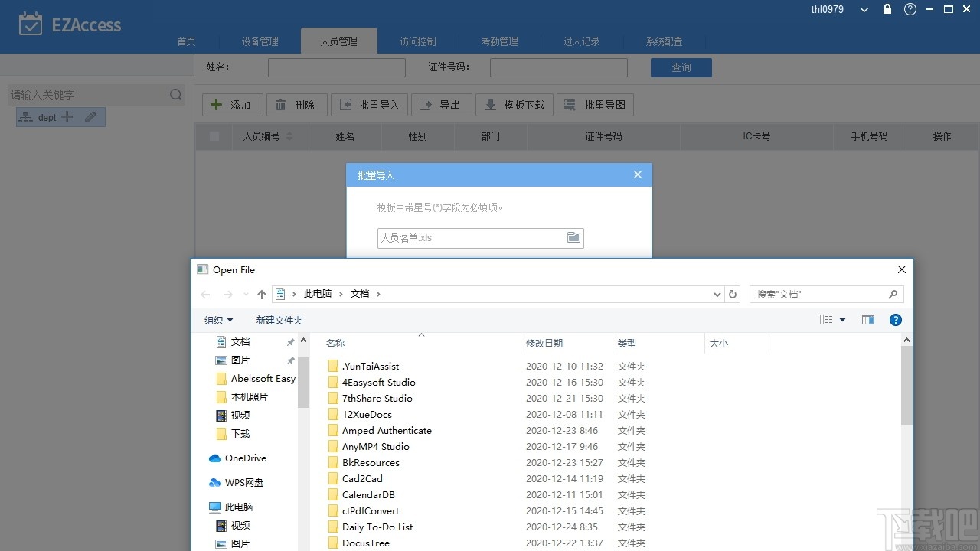The image size is (980, 551).
Task: Switch to the 设备管理 tab
Action: [260, 41]
